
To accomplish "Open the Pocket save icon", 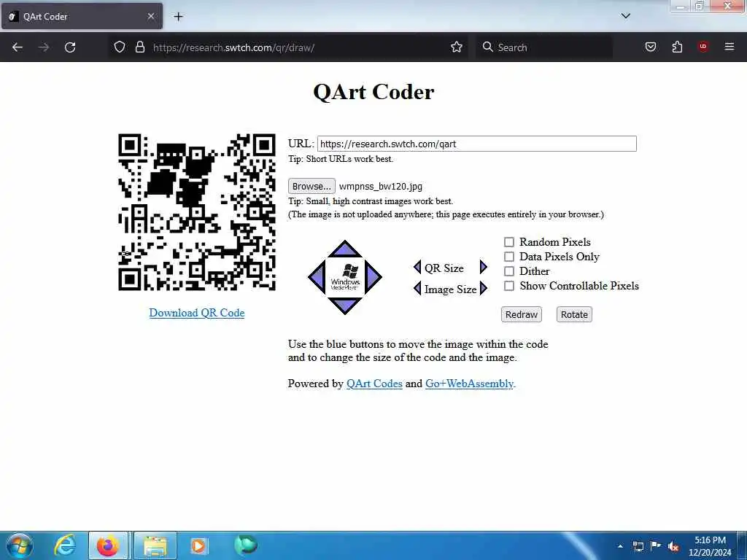I will (x=651, y=47).
